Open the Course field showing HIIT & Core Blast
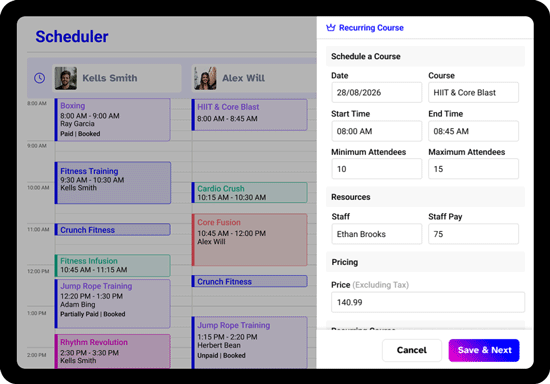Viewport: 550px width, 384px height. pyautogui.click(x=473, y=93)
